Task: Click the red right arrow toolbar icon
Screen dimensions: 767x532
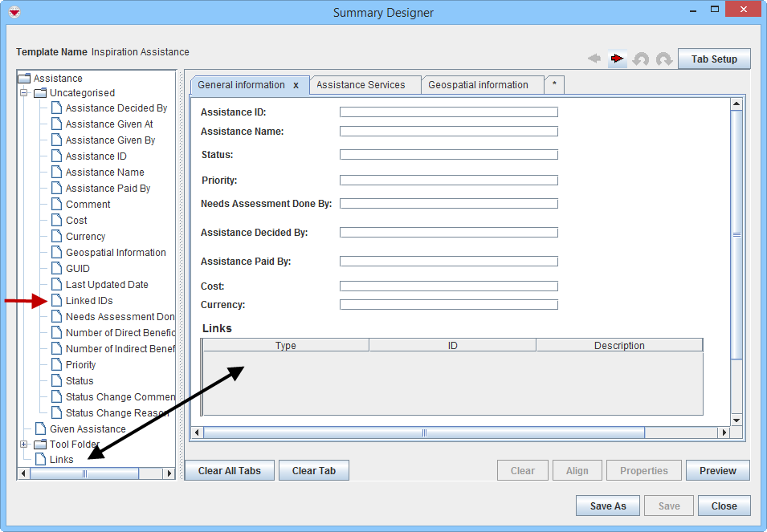Action: tap(617, 59)
